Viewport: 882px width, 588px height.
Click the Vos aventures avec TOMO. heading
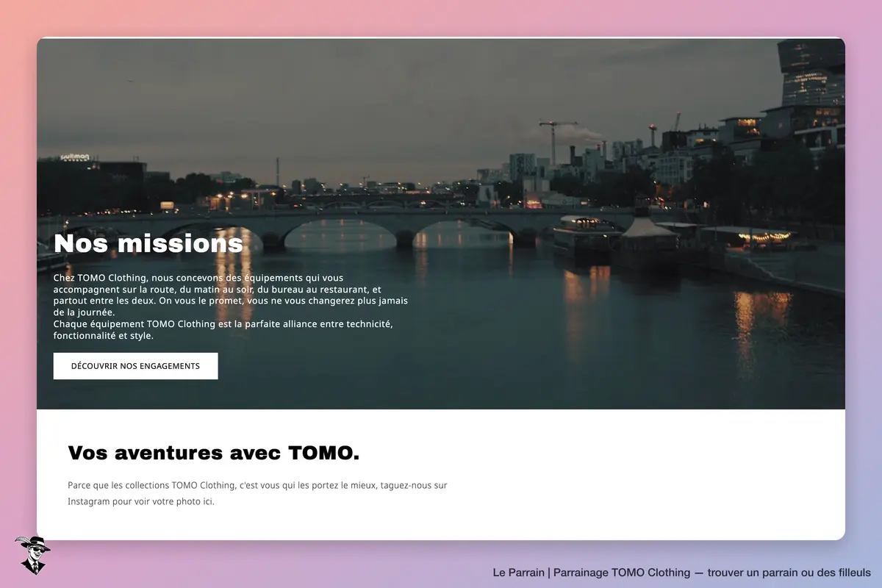click(x=214, y=453)
